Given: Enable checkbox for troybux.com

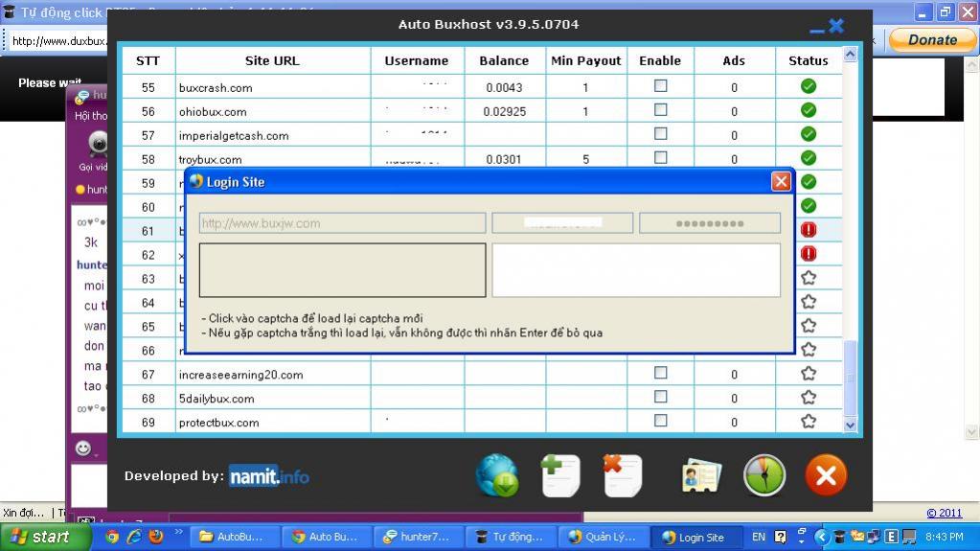Looking at the screenshot, I should click(x=660, y=157).
